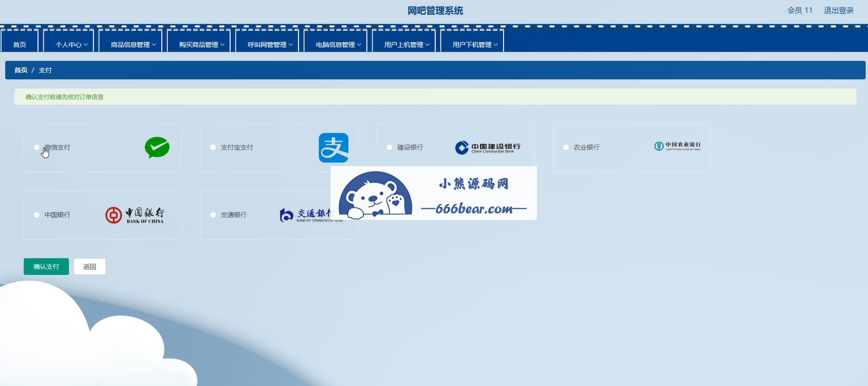Click the 微信支付 label text
Image resolution: width=868 pixels, height=386 pixels.
[57, 147]
